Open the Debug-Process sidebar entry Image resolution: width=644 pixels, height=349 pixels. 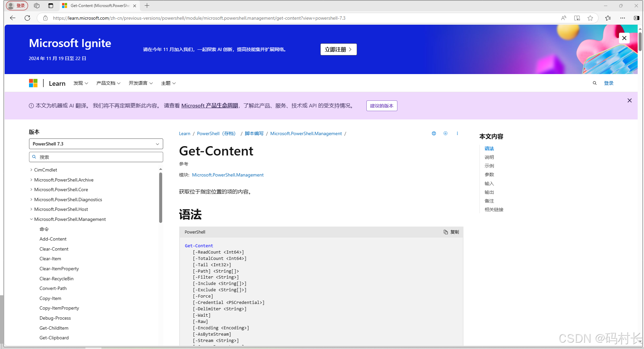55,318
